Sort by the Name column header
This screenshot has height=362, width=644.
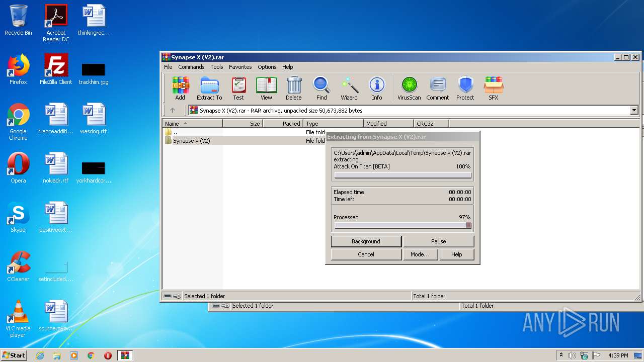click(x=192, y=123)
